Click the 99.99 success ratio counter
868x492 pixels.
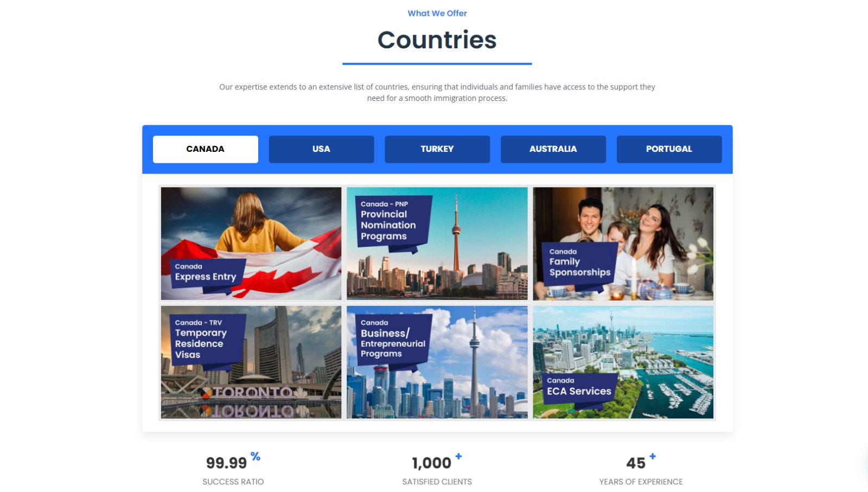(x=227, y=463)
